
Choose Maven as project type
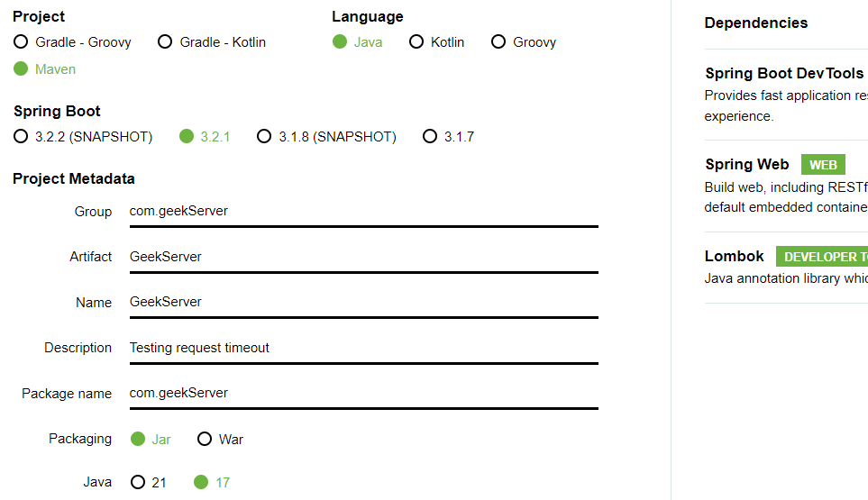coord(21,69)
